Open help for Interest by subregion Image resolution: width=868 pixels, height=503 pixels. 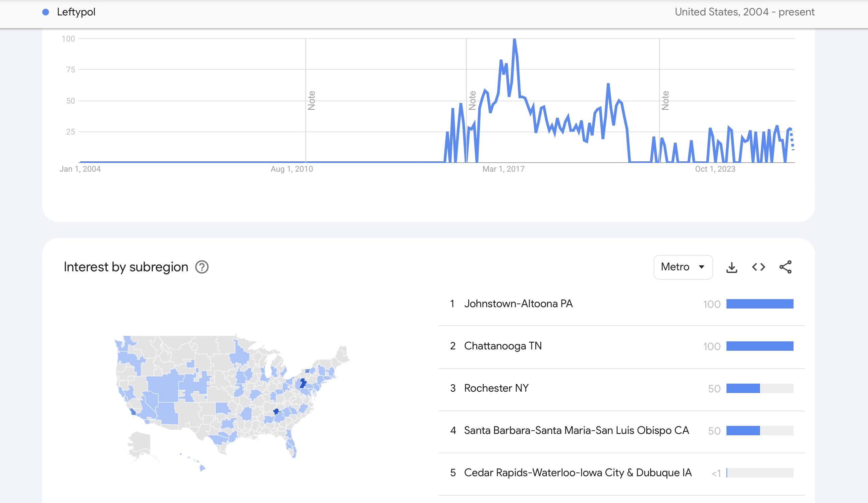coord(202,267)
